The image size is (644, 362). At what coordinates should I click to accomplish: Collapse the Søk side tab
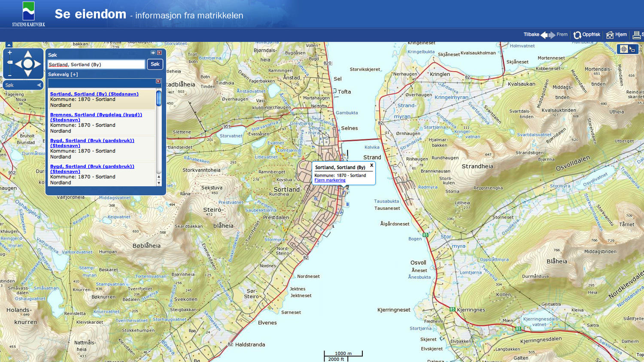39,85
